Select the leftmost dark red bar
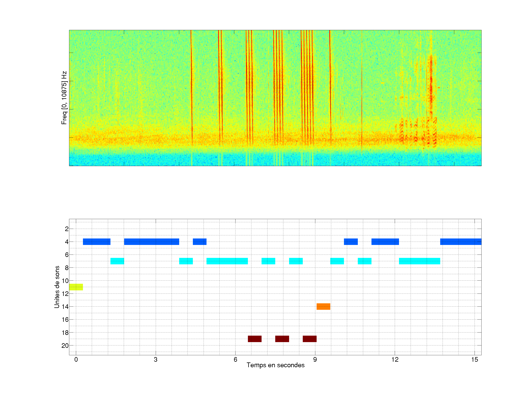532x399 pixels. point(255,339)
